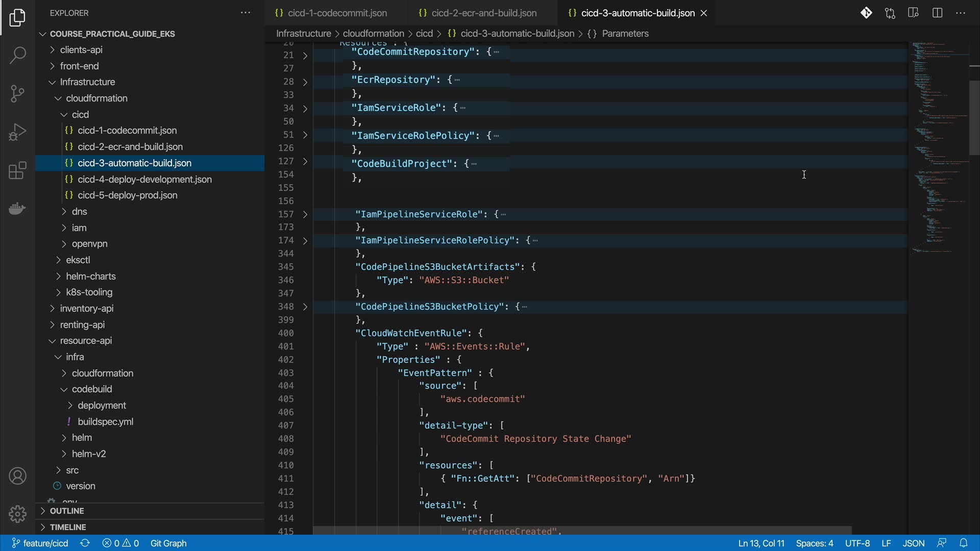Click the synchronize changes icon in status bar
980x551 pixels.
[85, 543]
